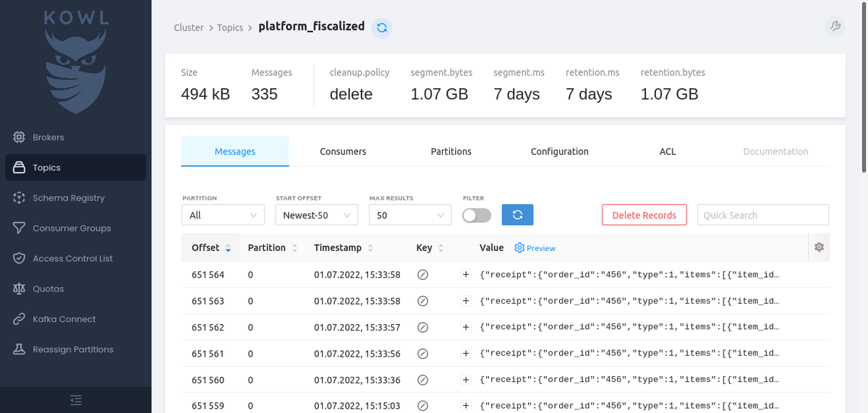Open the Topics page in sidebar
The image size is (868, 413).
pyautogui.click(x=75, y=167)
